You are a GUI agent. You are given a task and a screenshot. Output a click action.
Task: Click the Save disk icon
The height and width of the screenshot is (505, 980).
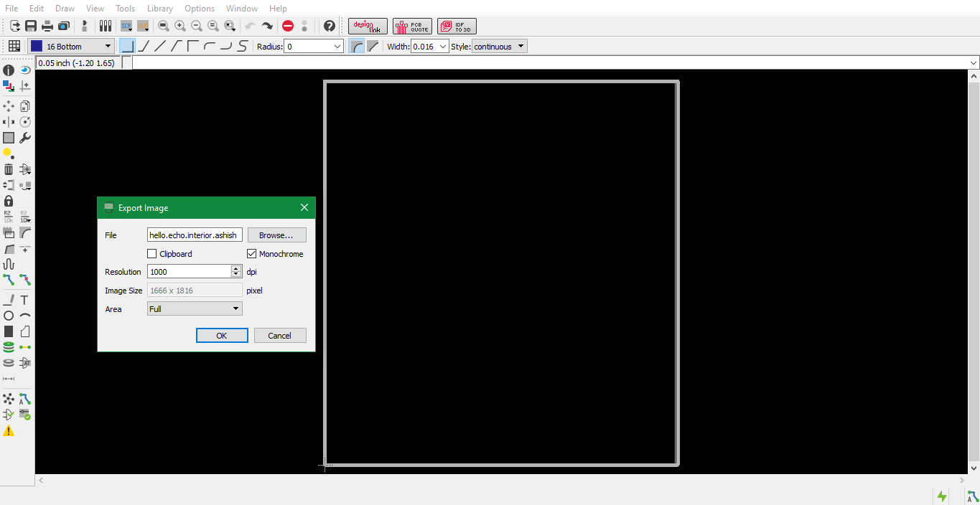click(x=31, y=26)
